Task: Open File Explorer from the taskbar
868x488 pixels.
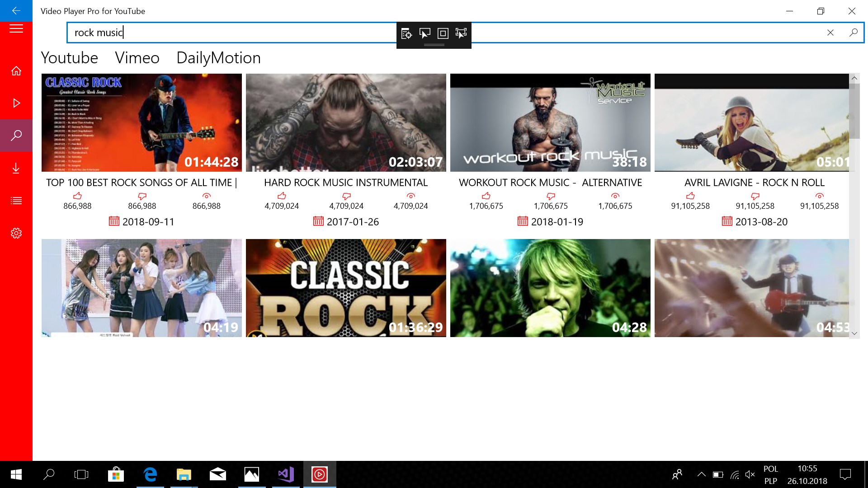Action: click(x=184, y=474)
